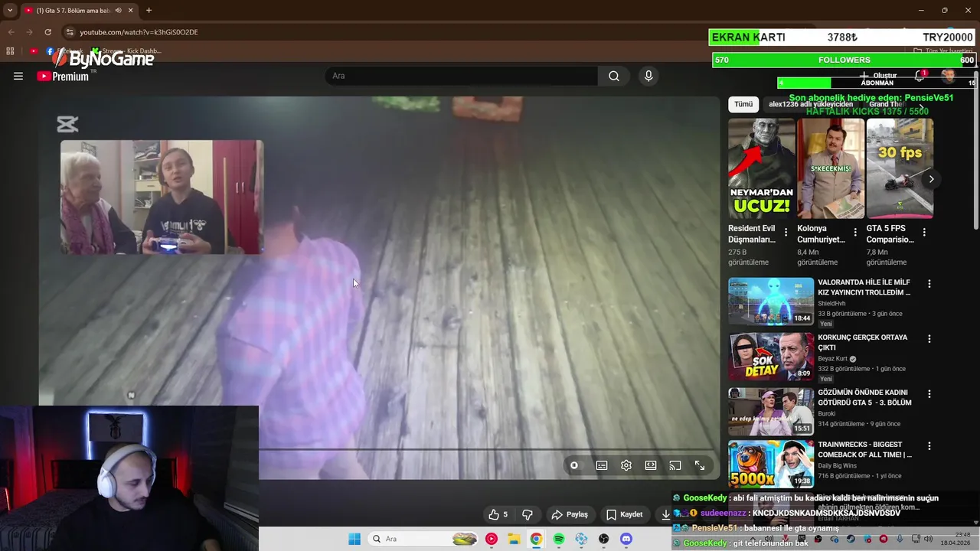
Task: Click the taskbar Ara search box
Action: 424,539
